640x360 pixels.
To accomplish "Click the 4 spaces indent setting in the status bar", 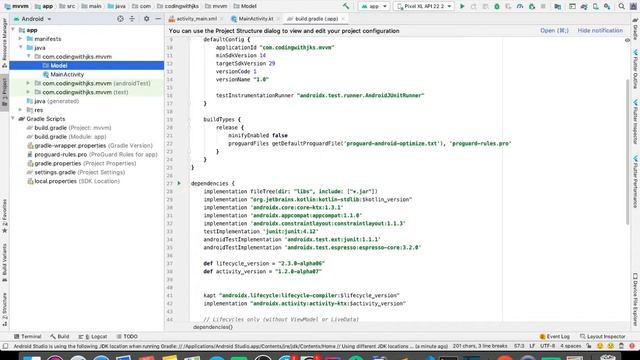I will pos(570,346).
